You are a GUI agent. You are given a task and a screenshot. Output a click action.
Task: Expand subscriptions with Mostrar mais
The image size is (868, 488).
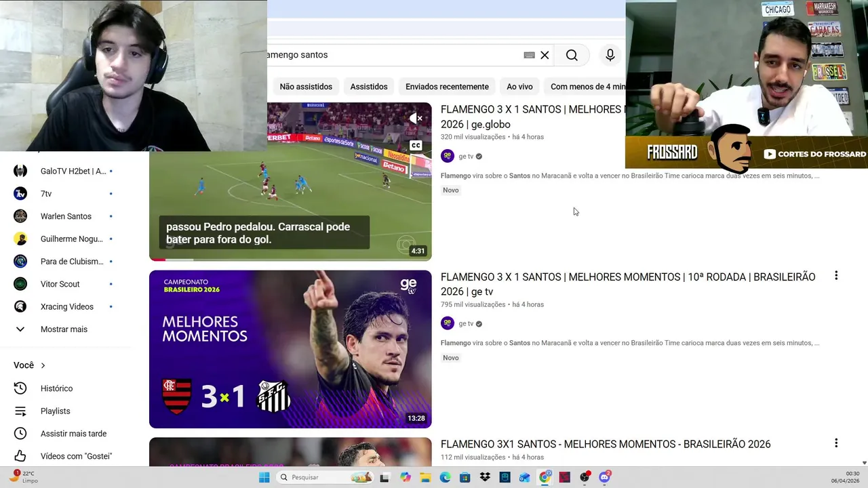click(x=64, y=329)
